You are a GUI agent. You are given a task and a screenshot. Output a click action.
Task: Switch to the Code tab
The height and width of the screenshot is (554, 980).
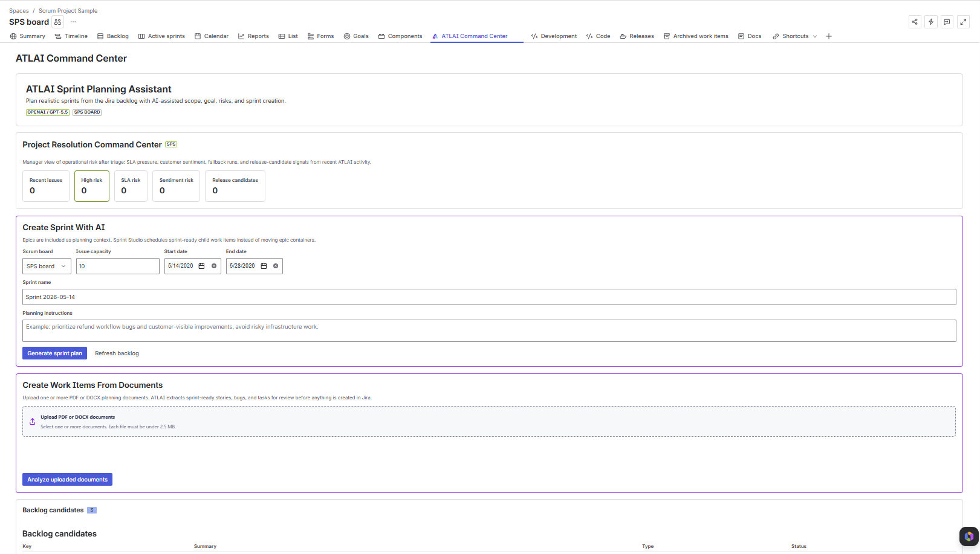(599, 36)
